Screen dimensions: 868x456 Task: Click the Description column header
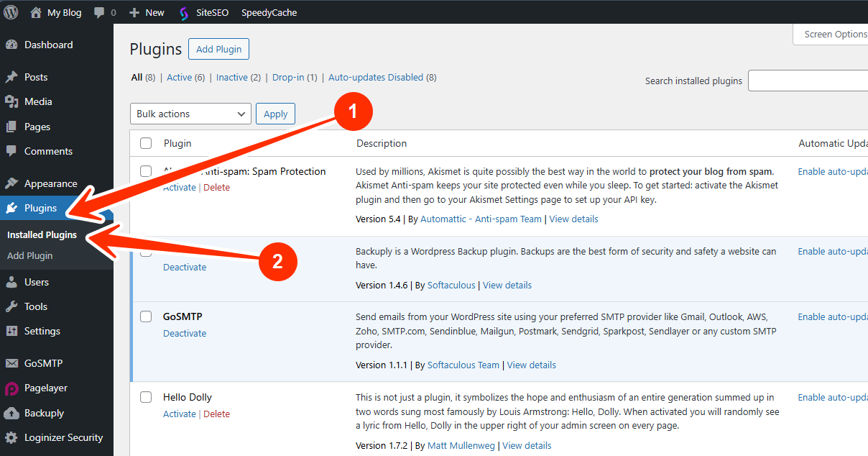(x=382, y=143)
